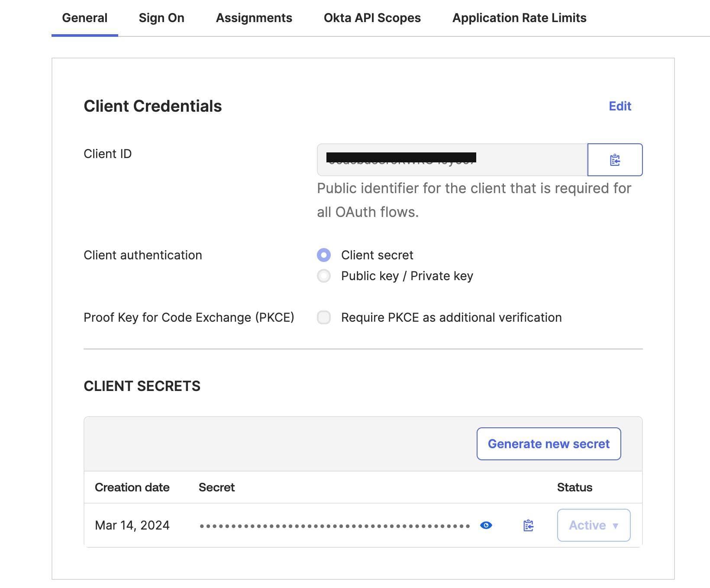Select Client secret authentication

pyautogui.click(x=324, y=255)
